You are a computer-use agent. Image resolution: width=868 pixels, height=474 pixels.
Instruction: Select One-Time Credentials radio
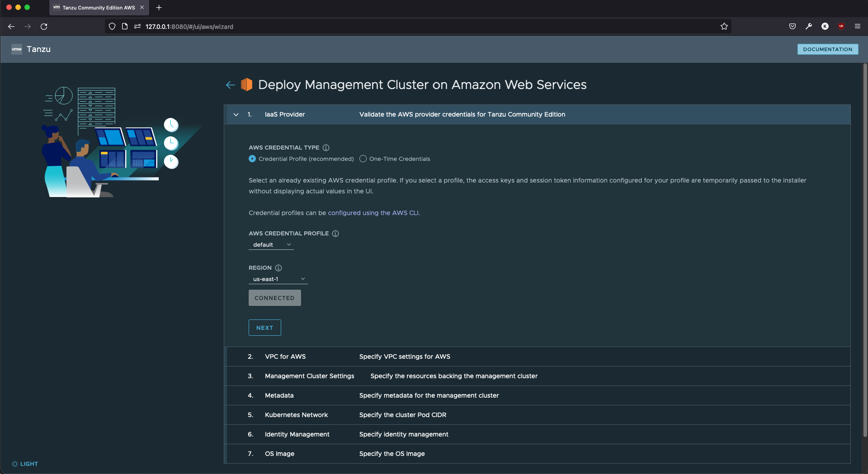(363, 159)
